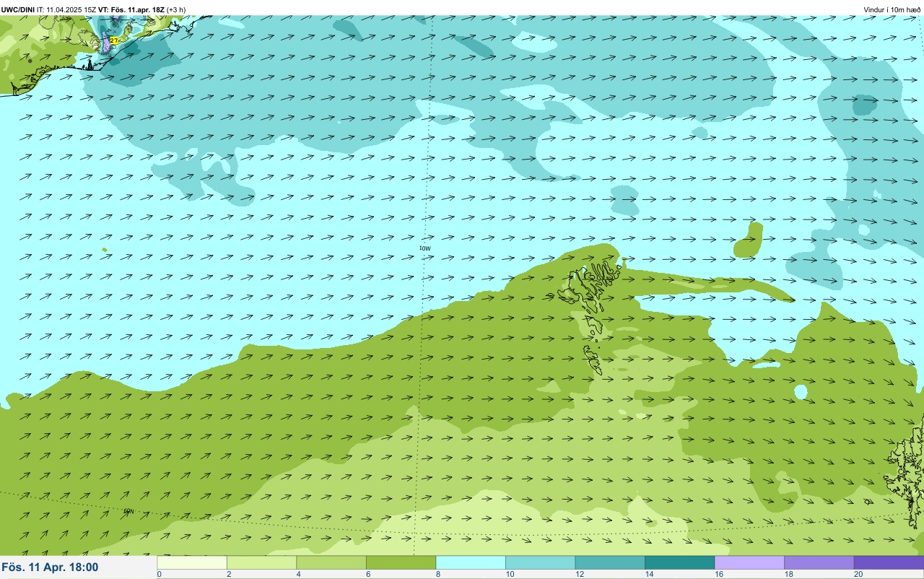The height and width of the screenshot is (579, 924).
Task: Select the pale cyan 8–10 legend swatch
Action: [x=471, y=562]
